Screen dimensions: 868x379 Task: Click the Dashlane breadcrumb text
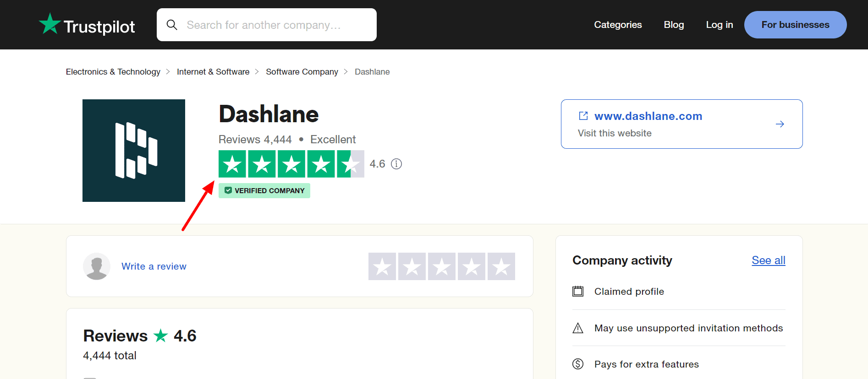(x=372, y=72)
